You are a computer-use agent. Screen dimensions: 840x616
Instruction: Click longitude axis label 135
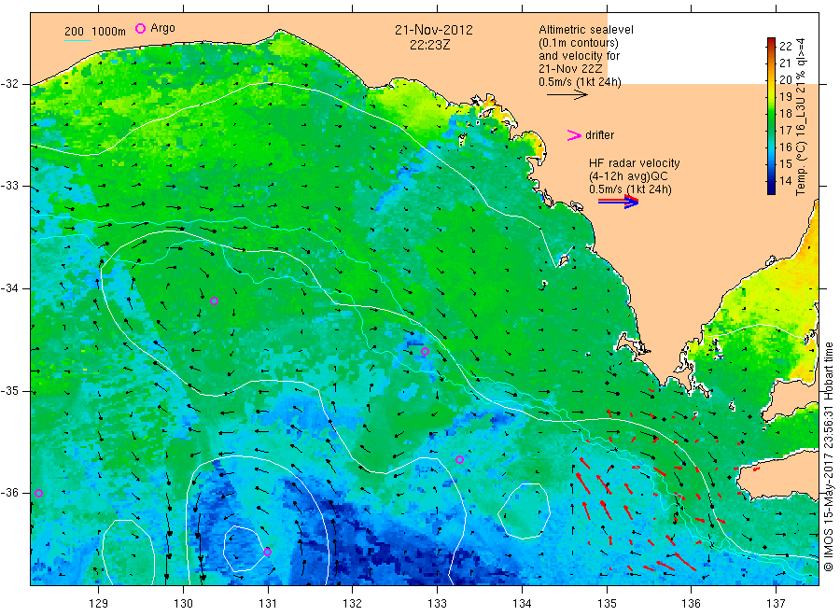click(x=607, y=604)
